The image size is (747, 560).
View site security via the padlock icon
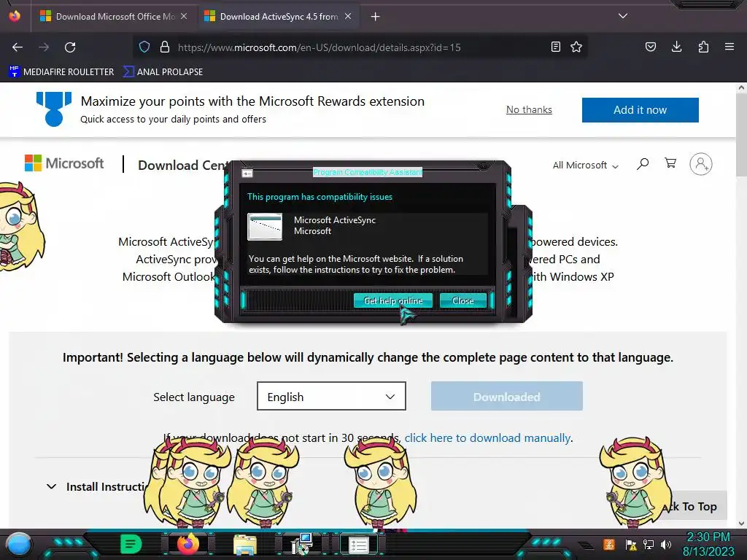pyautogui.click(x=165, y=47)
